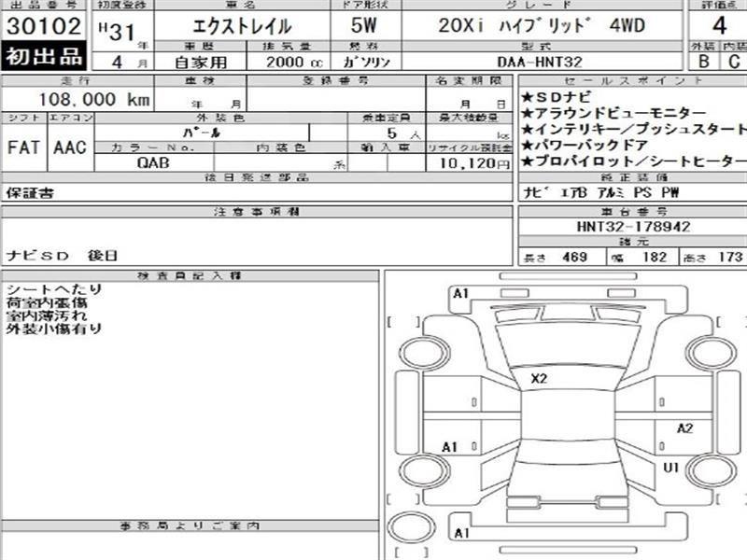Click ★インテリキー/プッシュスタート line
Viewport: 747px width, 560px height.
[x=634, y=129]
